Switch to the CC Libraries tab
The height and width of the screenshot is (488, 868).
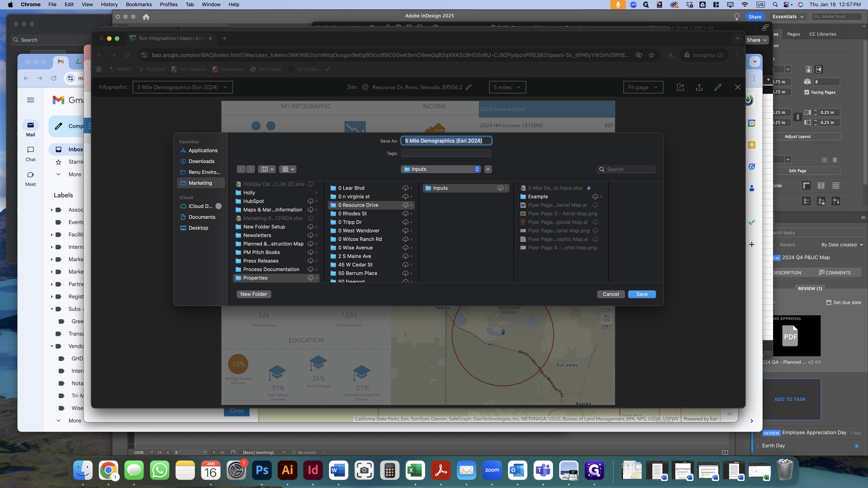point(822,34)
